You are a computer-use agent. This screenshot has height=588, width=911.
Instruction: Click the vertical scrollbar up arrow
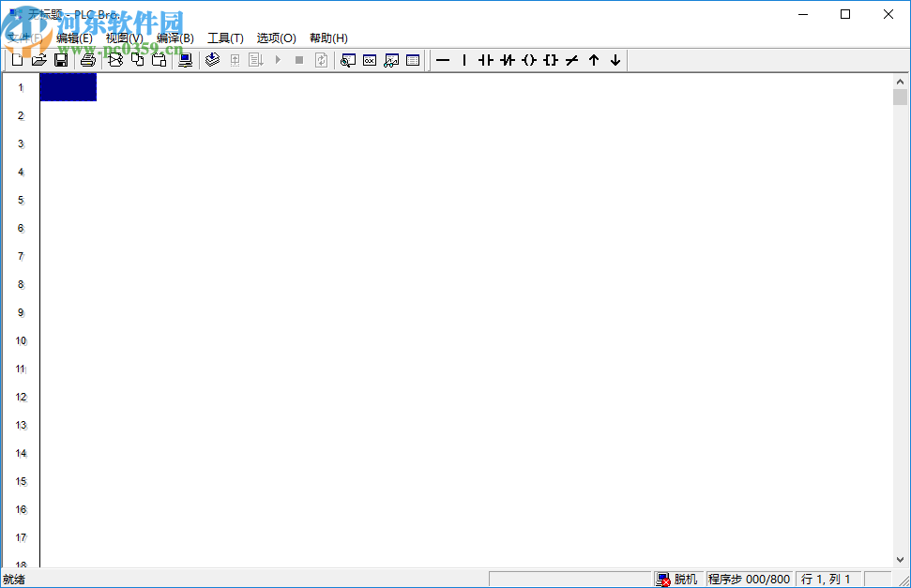click(901, 82)
